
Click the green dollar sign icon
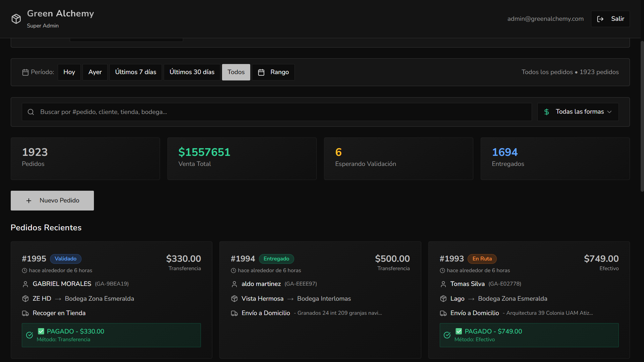(x=546, y=112)
